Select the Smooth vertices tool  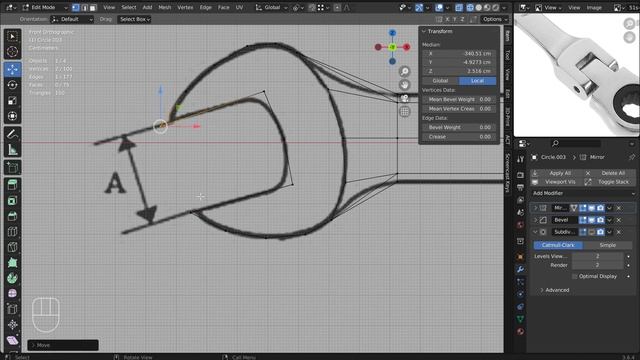[x=12, y=294]
